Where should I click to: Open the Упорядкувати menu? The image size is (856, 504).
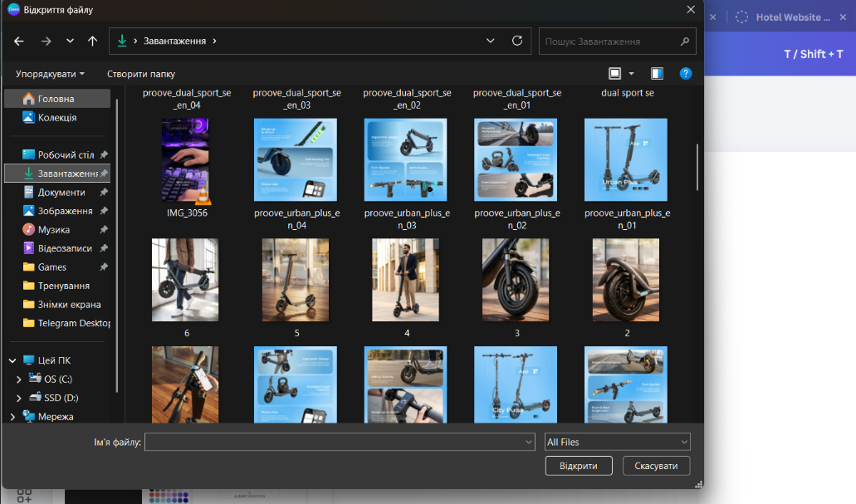pyautogui.click(x=50, y=74)
